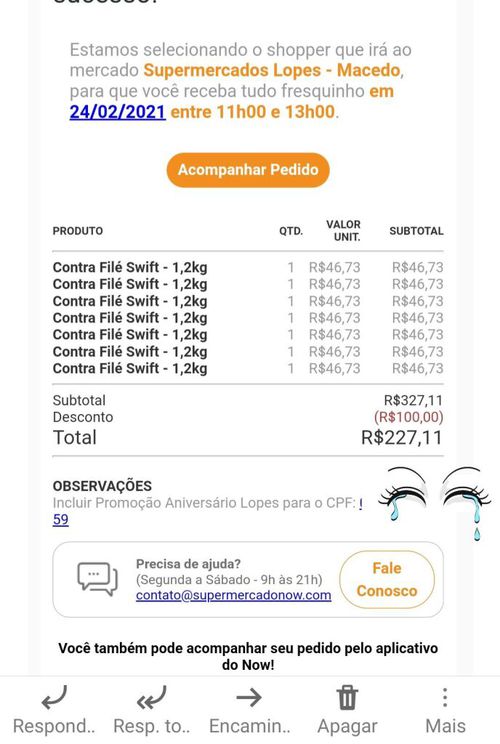Viewport: 500px width, 744px height.
Task: Tap the Desconto (R$100,00) value
Action: click(x=408, y=417)
